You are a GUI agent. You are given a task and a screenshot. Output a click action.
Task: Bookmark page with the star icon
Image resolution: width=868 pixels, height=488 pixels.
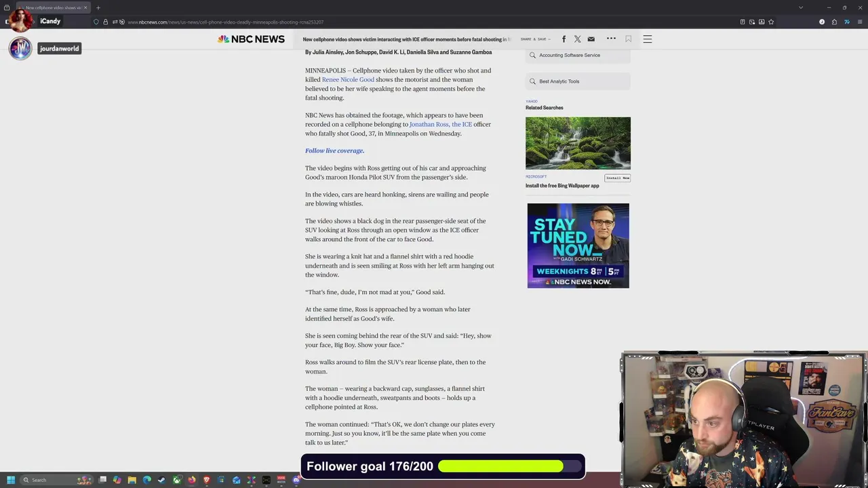coord(771,22)
